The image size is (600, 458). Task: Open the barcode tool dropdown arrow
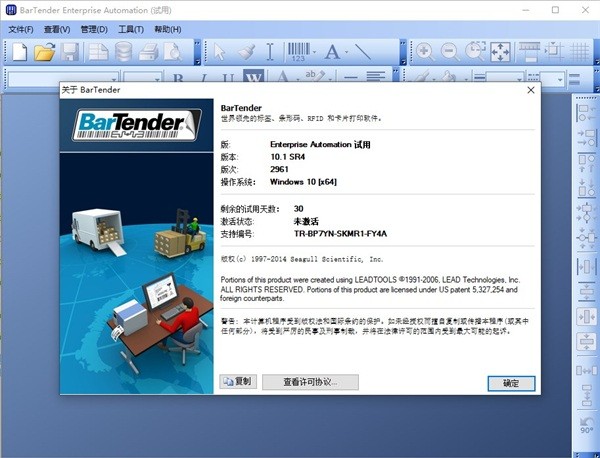[x=315, y=52]
